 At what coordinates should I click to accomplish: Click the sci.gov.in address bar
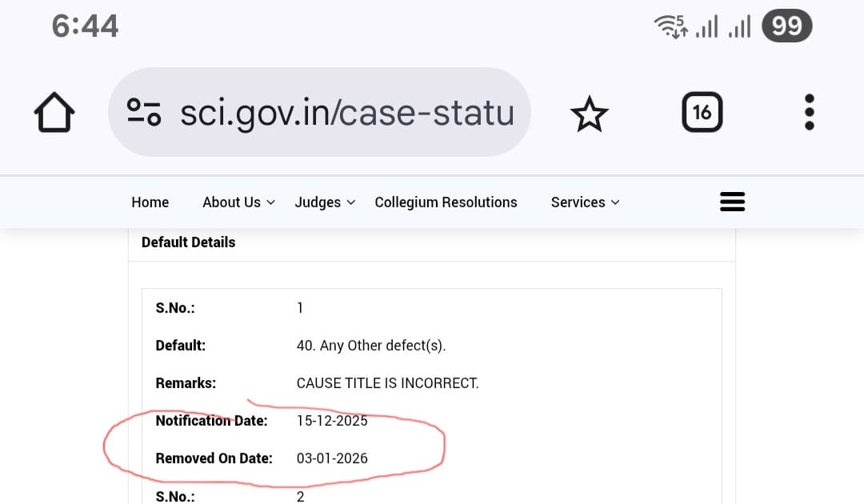point(346,113)
